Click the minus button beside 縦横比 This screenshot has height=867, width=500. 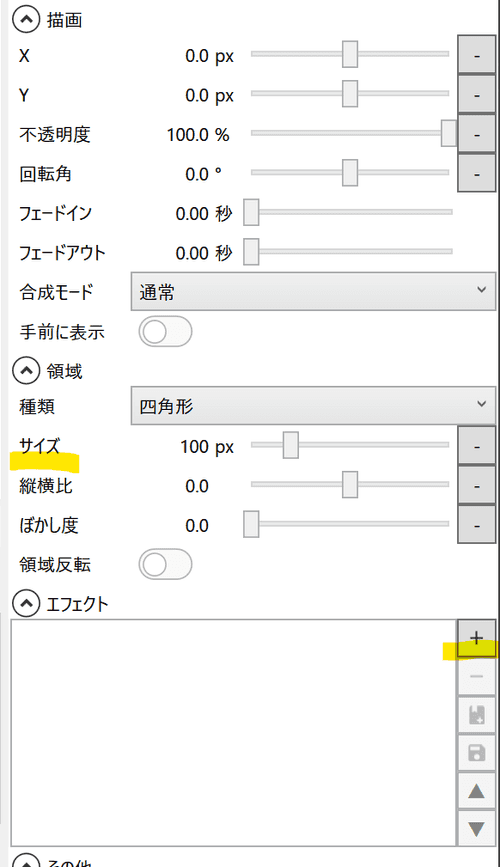(x=476, y=485)
